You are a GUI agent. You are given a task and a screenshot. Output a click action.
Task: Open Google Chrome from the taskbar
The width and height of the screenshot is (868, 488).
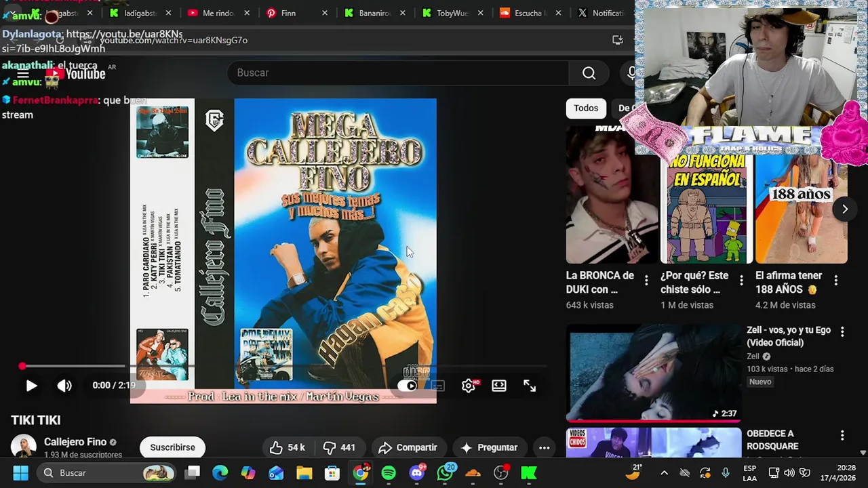click(361, 472)
